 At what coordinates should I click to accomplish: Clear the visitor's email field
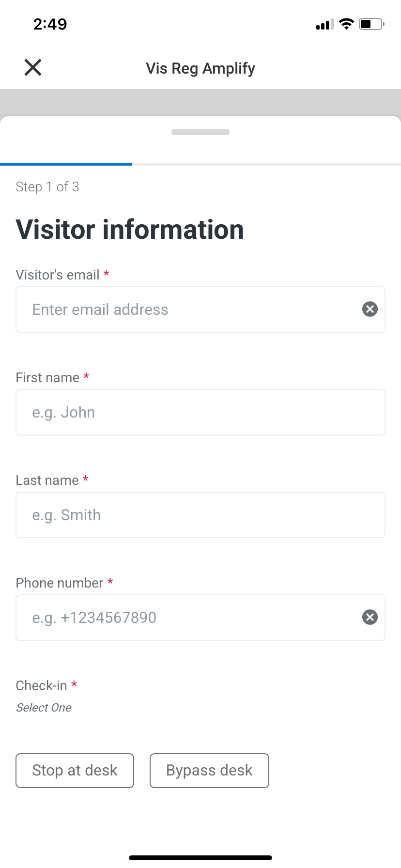point(370,309)
